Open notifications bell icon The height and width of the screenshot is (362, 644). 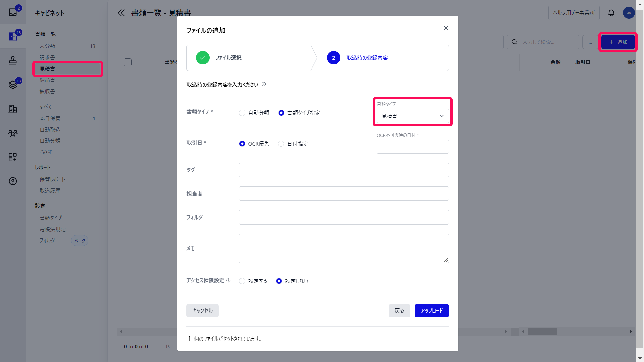611,13
